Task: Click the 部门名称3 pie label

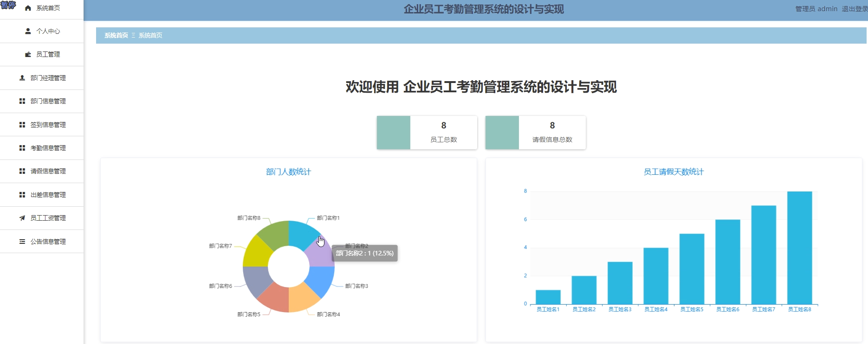Action: point(356,286)
